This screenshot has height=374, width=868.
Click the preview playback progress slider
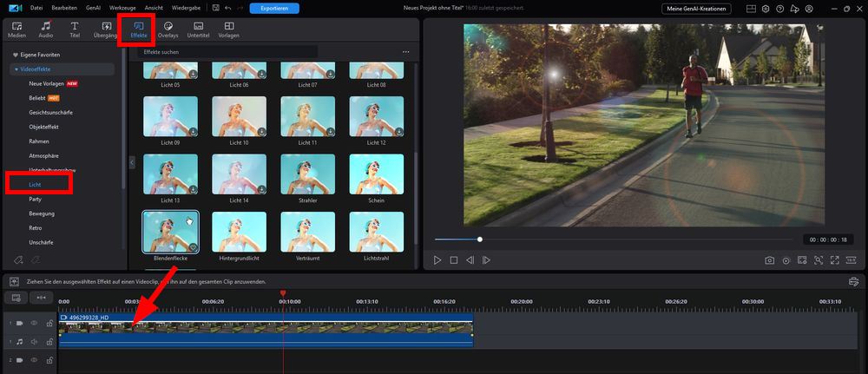[x=614, y=239]
